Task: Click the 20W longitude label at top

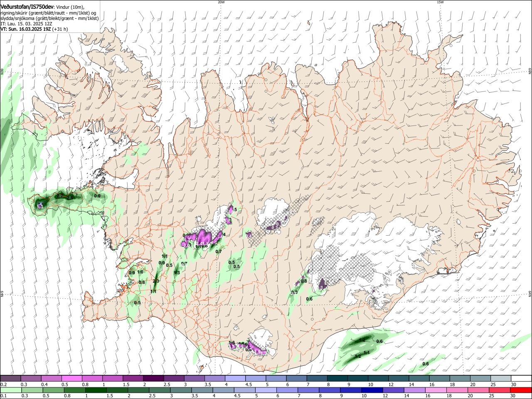Action: pos(221,2)
